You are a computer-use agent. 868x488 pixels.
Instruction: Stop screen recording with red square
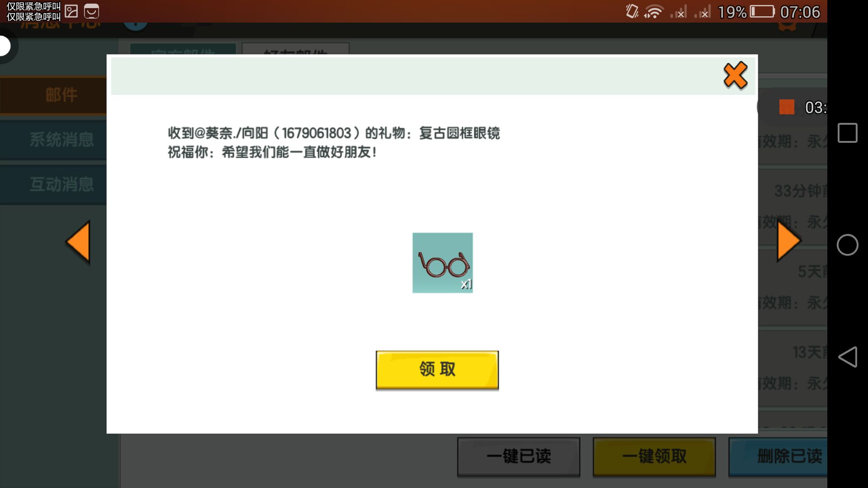click(787, 107)
